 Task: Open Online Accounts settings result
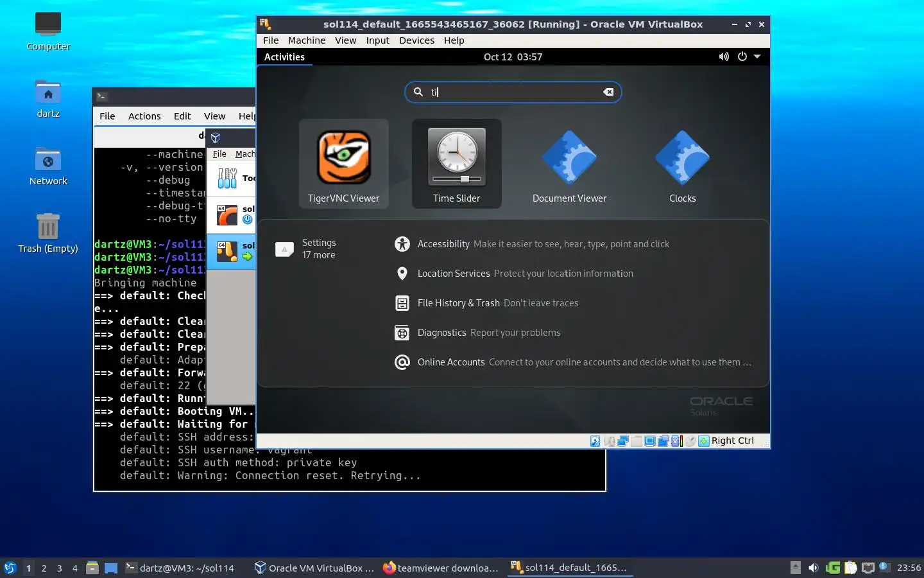point(573,362)
